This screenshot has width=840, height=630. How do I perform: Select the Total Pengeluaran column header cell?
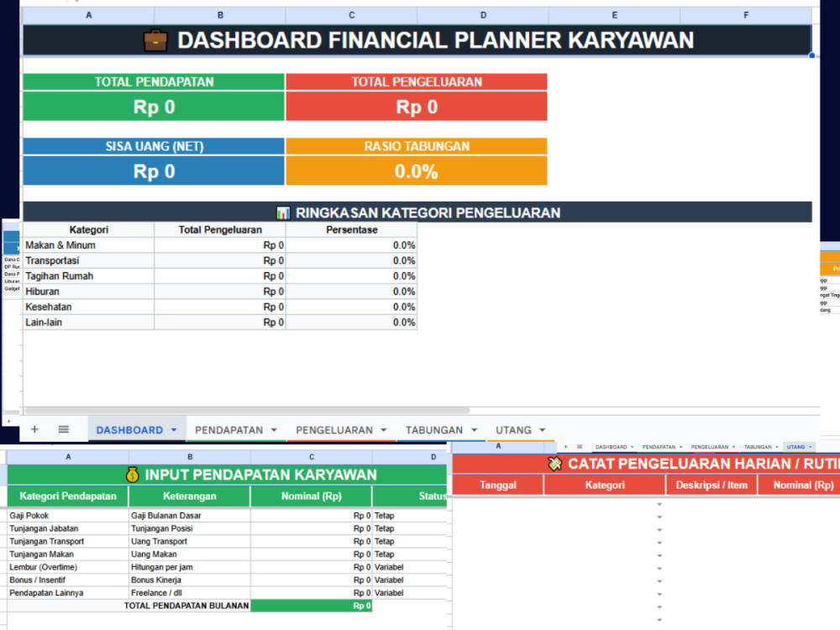[219, 230]
